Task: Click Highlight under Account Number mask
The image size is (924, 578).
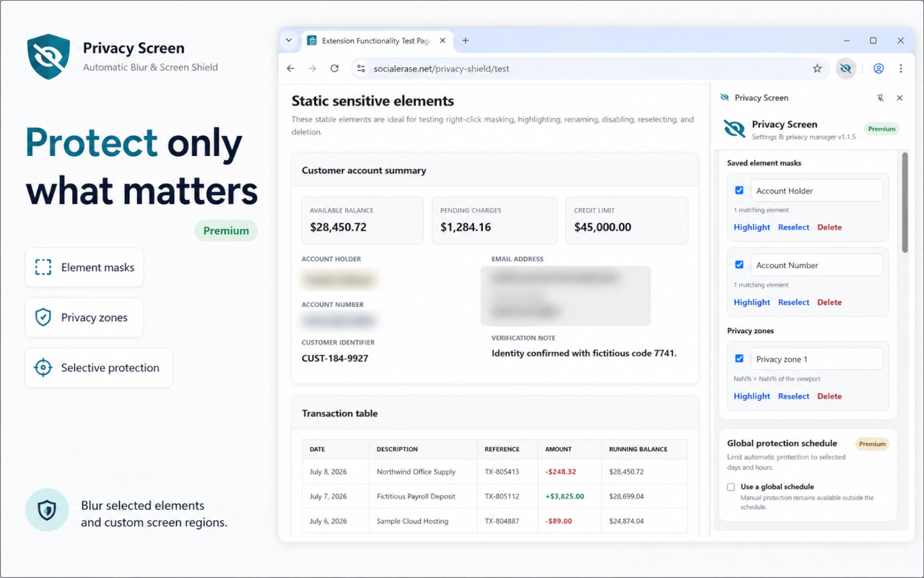Action: [x=752, y=302]
